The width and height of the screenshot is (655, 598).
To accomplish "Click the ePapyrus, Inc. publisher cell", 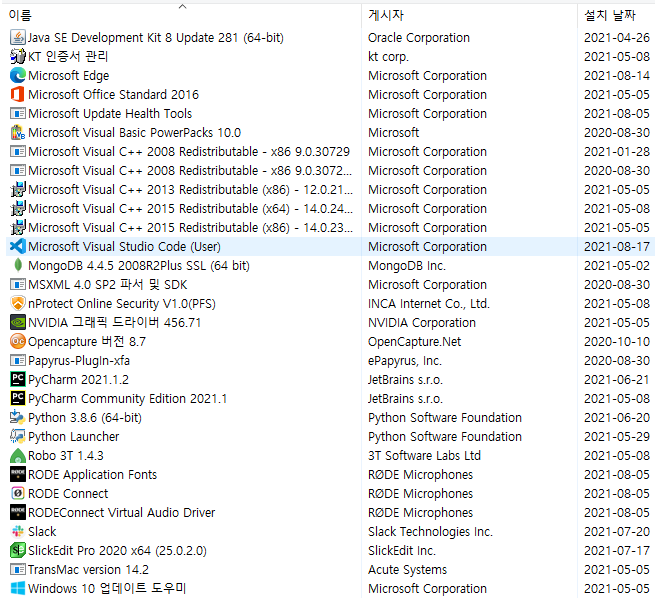I will click(404, 360).
